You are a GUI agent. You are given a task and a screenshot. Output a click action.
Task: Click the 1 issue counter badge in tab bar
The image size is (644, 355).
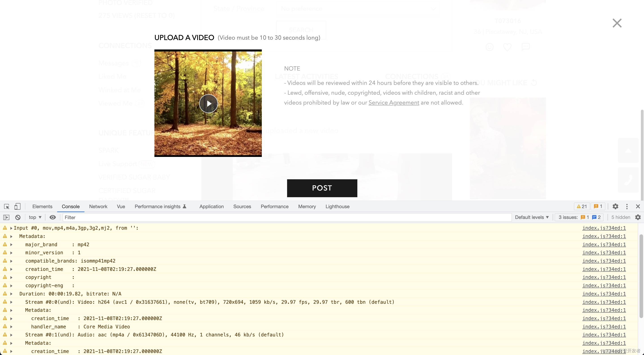[598, 207]
